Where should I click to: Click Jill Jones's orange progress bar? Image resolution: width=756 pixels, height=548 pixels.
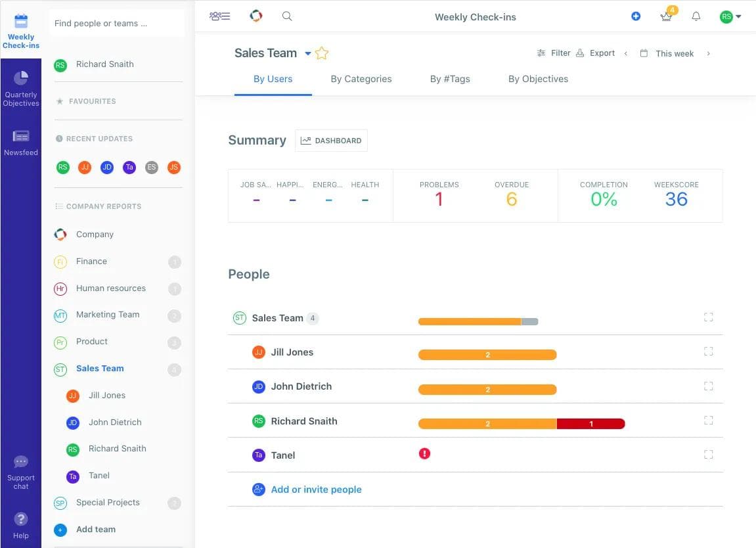[x=487, y=355]
